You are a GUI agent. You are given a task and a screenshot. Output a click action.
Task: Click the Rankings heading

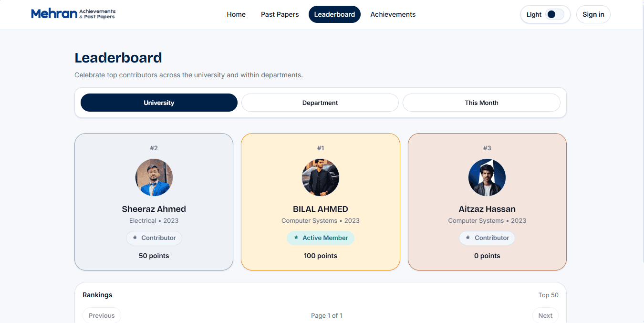tap(97, 295)
